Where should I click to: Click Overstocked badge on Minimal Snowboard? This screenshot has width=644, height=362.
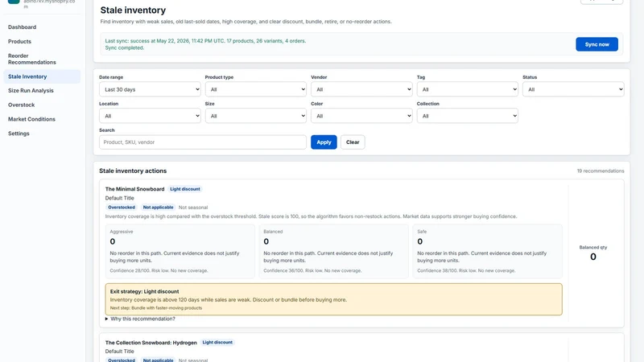point(122,208)
